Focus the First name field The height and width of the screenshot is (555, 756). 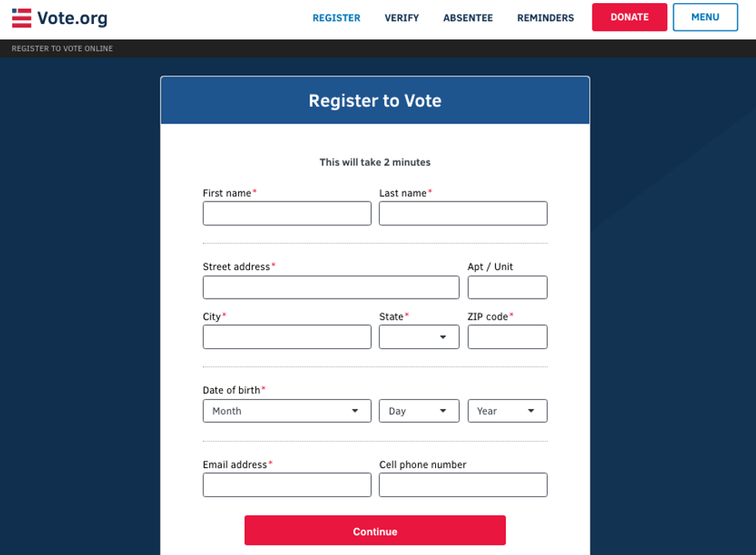tap(287, 213)
